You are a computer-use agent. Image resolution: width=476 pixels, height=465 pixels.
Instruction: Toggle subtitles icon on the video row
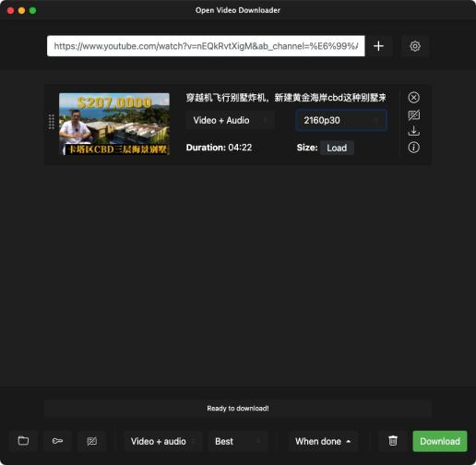point(413,115)
